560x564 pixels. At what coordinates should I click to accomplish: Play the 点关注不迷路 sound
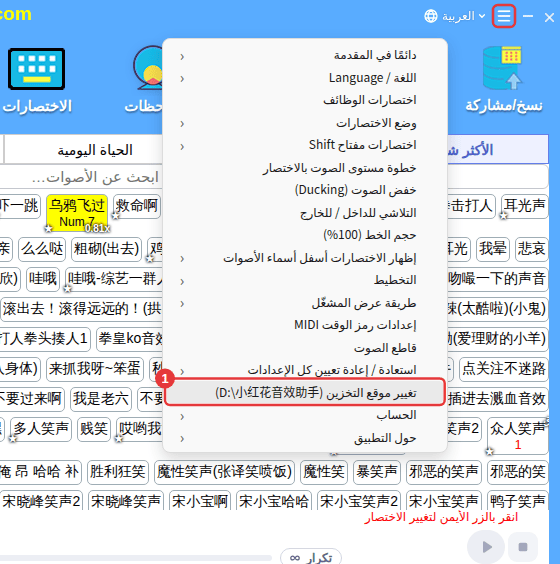click(504, 369)
